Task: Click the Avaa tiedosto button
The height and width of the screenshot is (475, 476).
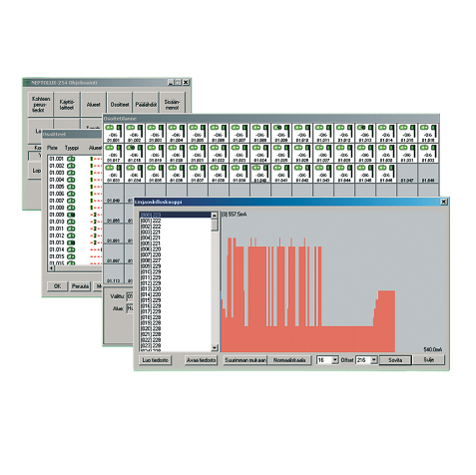Action: 202,360
